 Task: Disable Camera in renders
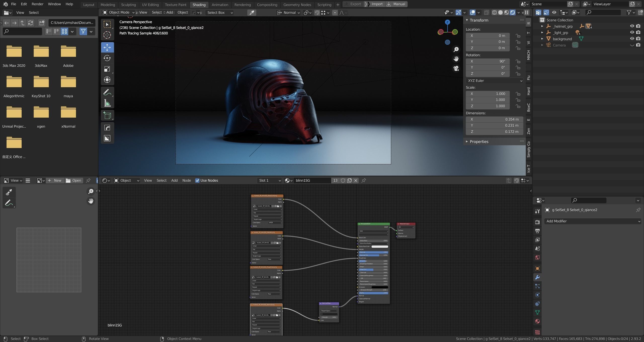coord(638,45)
